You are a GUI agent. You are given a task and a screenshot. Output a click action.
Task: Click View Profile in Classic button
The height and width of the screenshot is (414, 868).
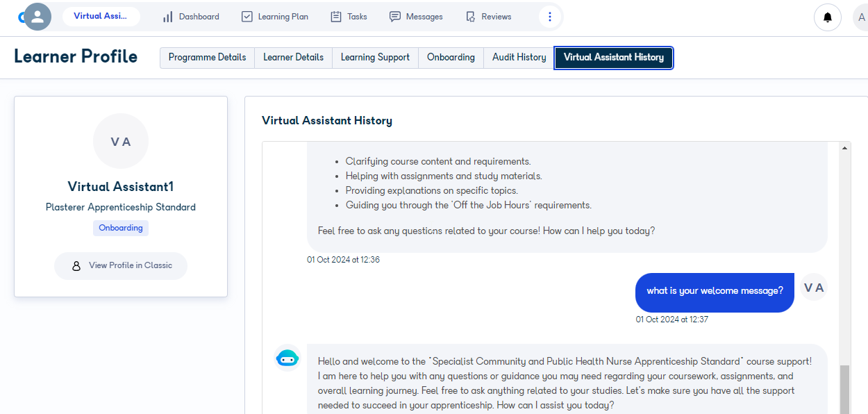(121, 265)
